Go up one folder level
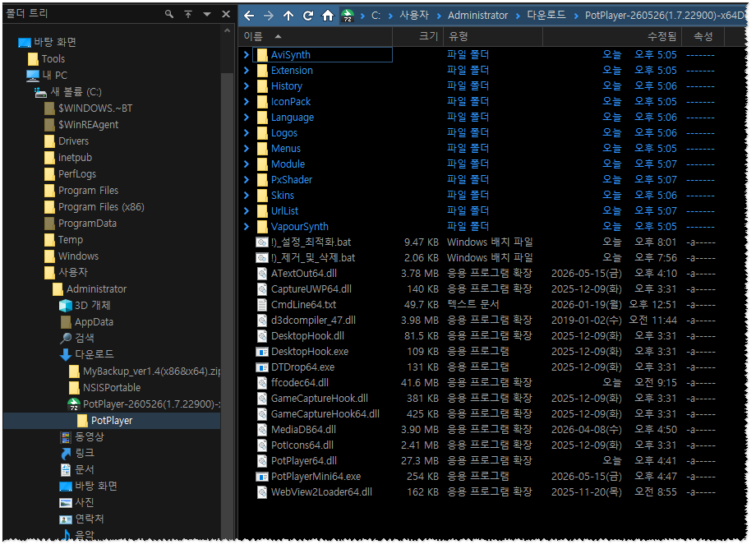The width and height of the screenshot is (756, 549). [288, 16]
